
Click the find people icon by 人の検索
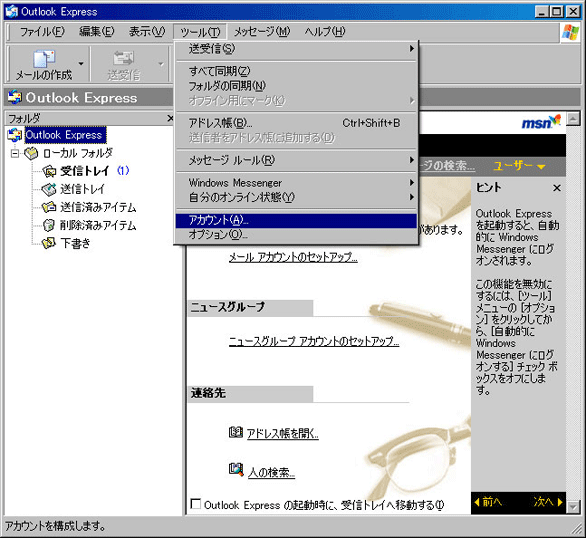pyautogui.click(x=236, y=469)
